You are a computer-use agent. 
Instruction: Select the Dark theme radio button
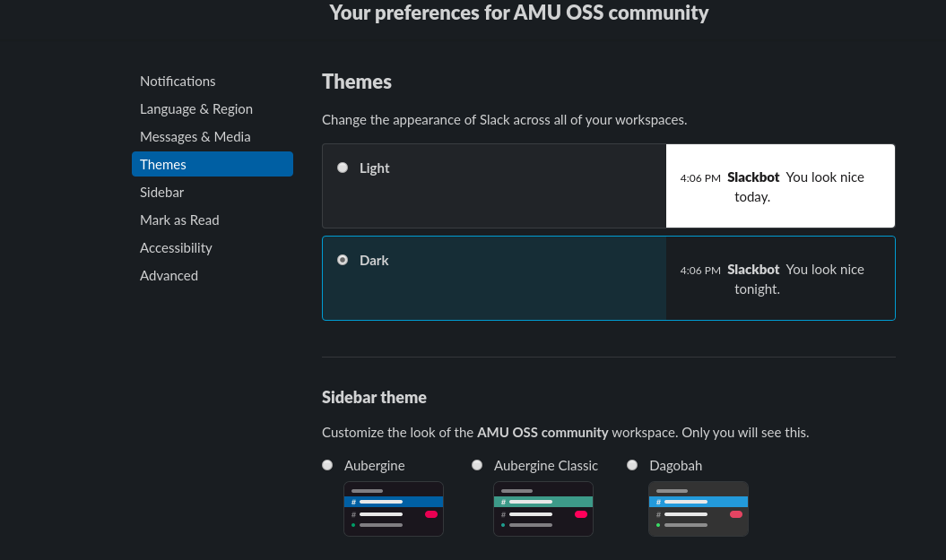[343, 260]
